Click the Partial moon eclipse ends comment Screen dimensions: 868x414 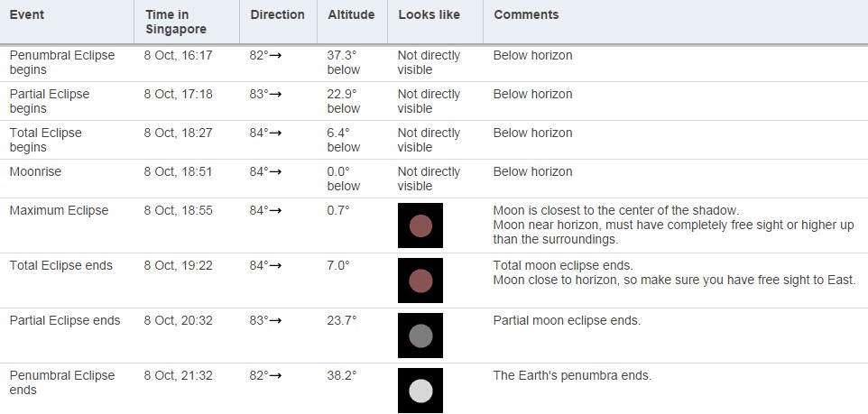[x=567, y=321]
